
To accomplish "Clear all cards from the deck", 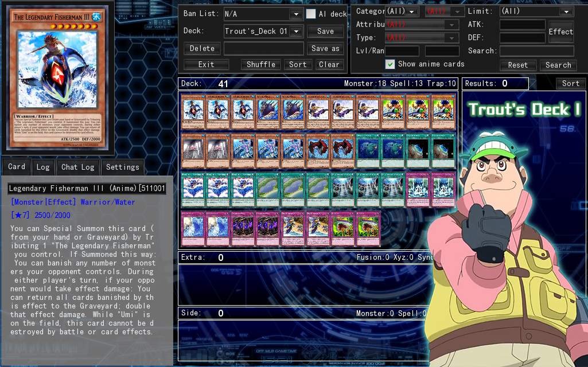I will pos(329,64).
